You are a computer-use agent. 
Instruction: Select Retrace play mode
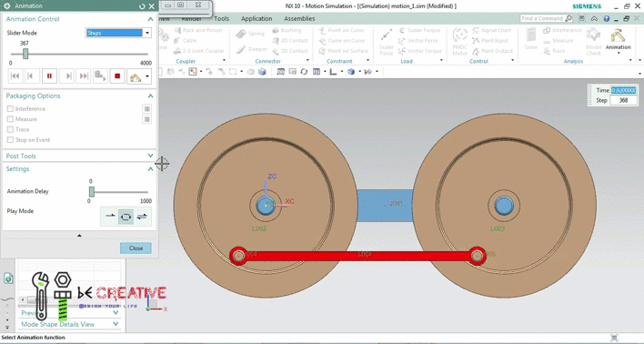pos(142,217)
